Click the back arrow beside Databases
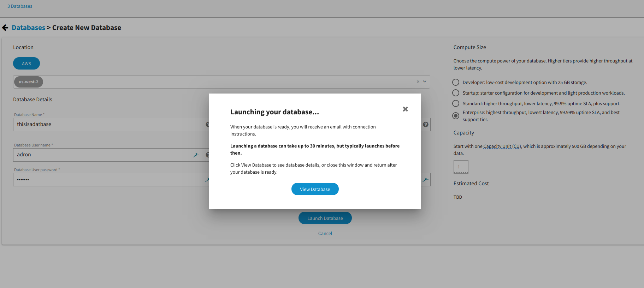Viewport: 644px width, 288px height. [5, 28]
